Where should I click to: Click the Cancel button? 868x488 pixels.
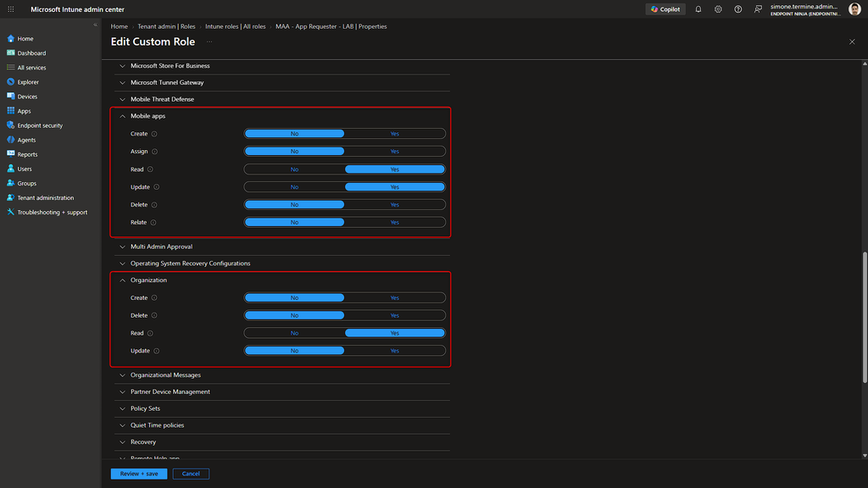pyautogui.click(x=191, y=474)
